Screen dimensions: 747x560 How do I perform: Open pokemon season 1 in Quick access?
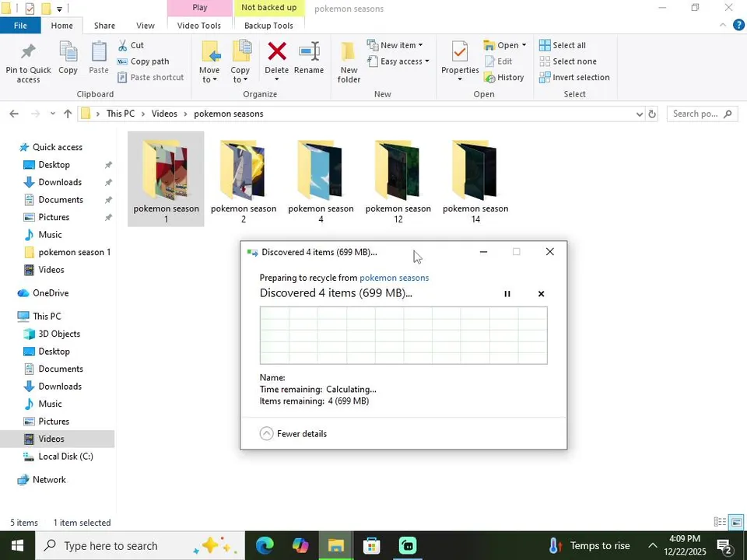(74, 252)
